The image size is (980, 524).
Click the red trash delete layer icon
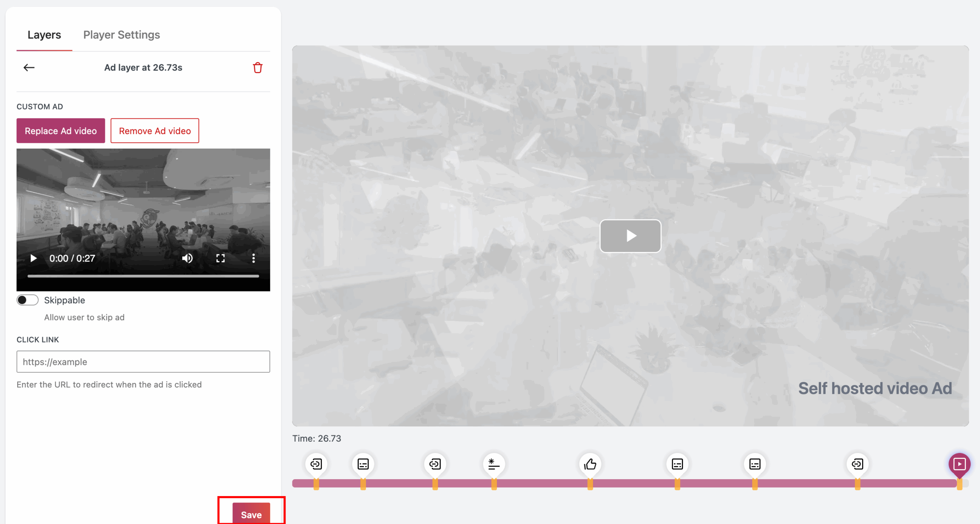258,68
